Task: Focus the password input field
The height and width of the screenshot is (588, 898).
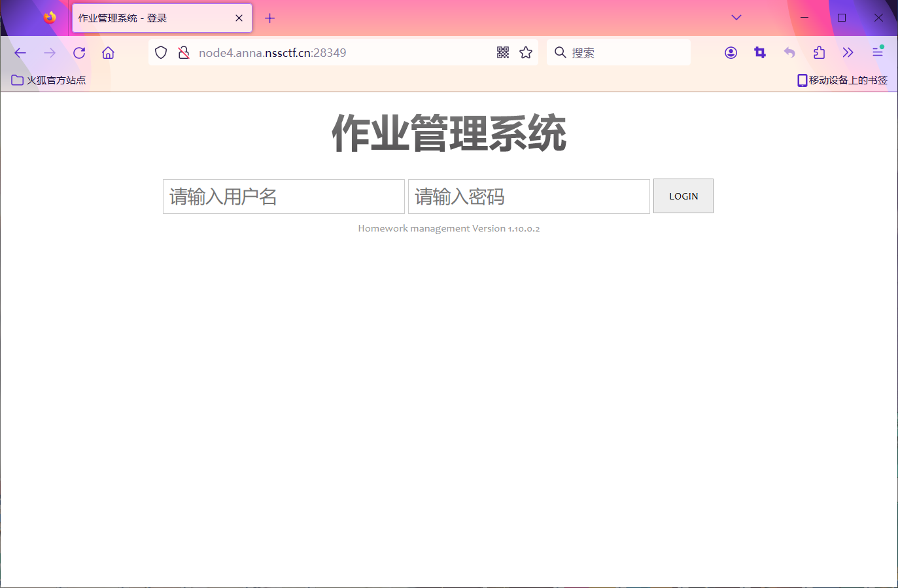Action: [528, 196]
